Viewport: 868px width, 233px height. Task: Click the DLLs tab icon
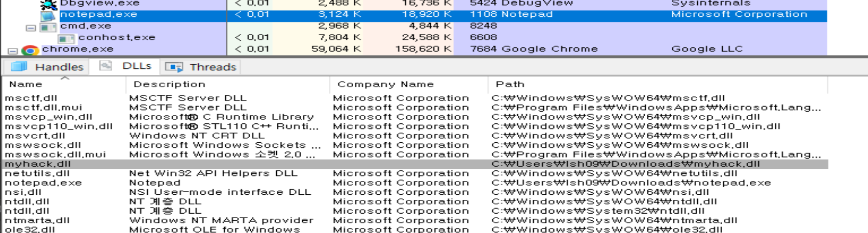point(106,66)
